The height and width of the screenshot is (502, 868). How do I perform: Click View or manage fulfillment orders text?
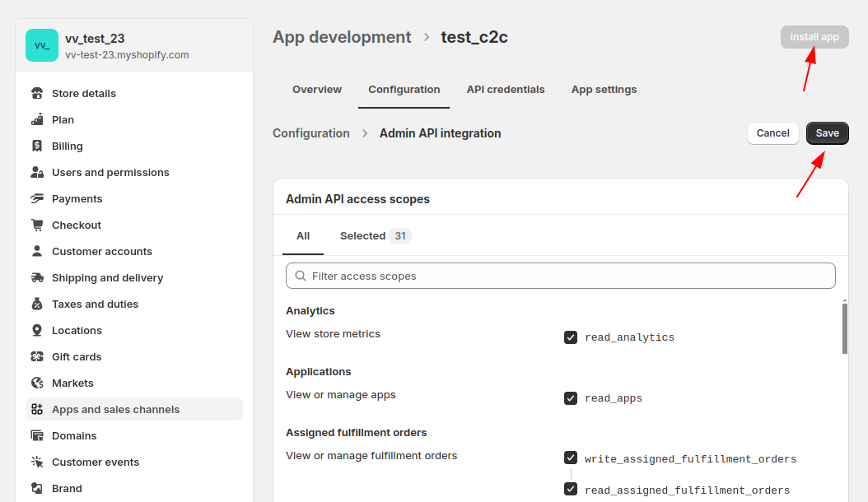(371, 456)
